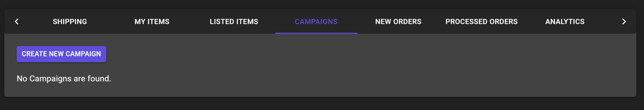Switch to the My Items tab
This screenshot has width=644, height=110.
(x=152, y=21)
